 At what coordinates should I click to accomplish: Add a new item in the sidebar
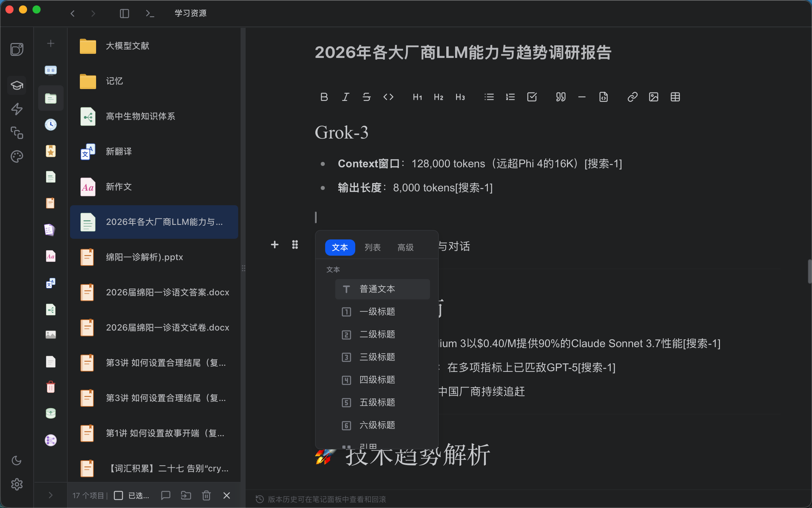[x=51, y=43]
